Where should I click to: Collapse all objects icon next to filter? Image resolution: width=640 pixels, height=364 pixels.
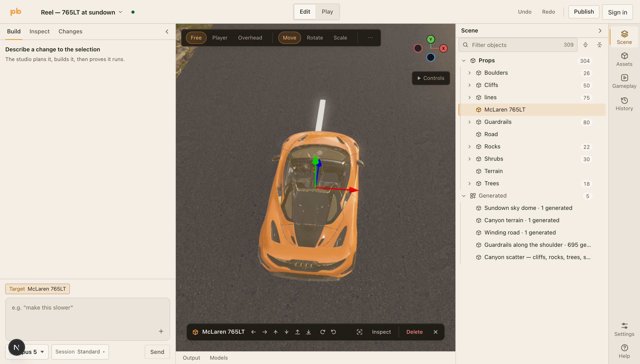coord(599,45)
